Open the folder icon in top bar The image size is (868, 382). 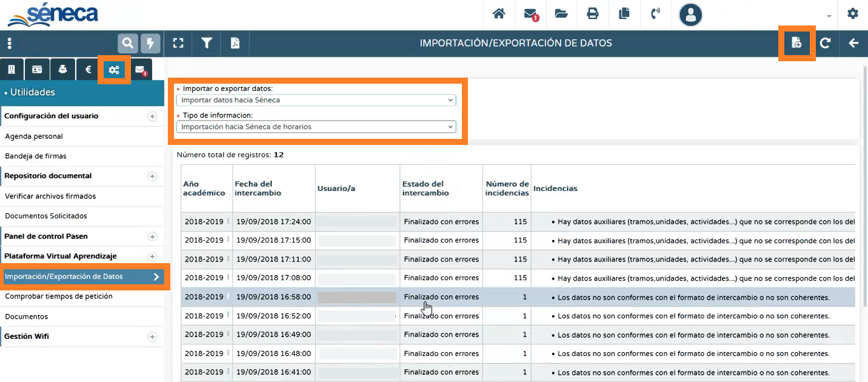[561, 14]
